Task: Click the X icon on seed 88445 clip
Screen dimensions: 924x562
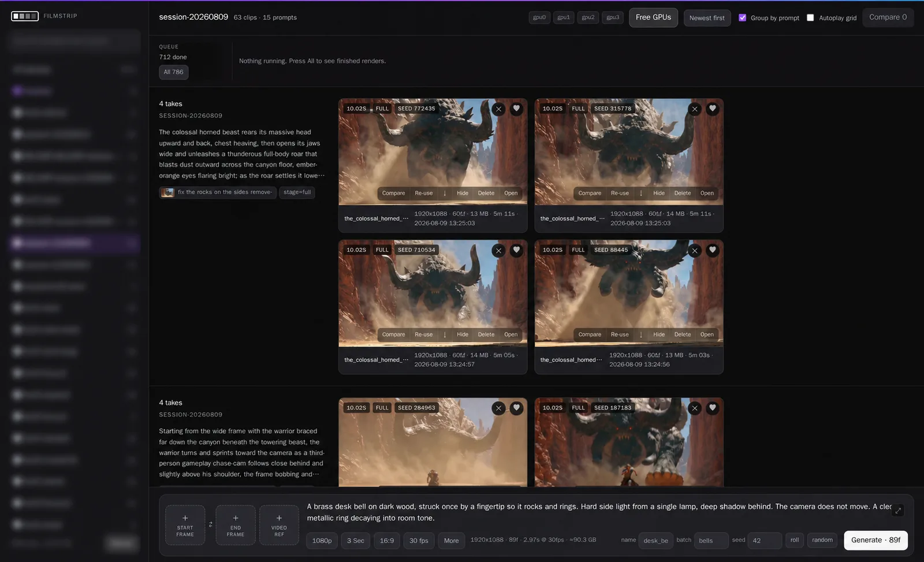Action: pos(695,250)
